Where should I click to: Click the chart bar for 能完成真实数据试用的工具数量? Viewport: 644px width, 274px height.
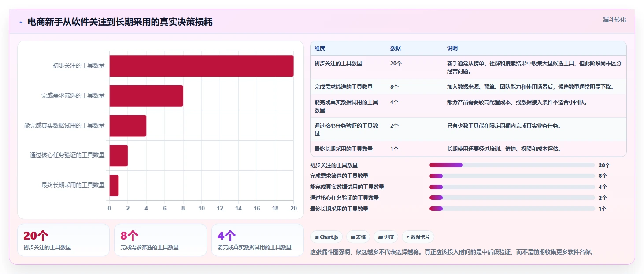click(128, 126)
